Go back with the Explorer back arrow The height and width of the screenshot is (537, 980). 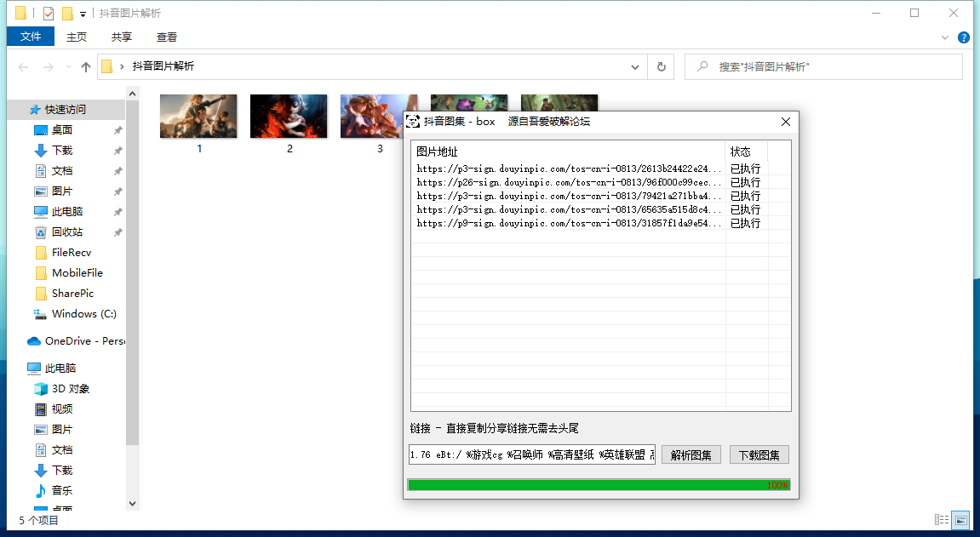coord(23,67)
